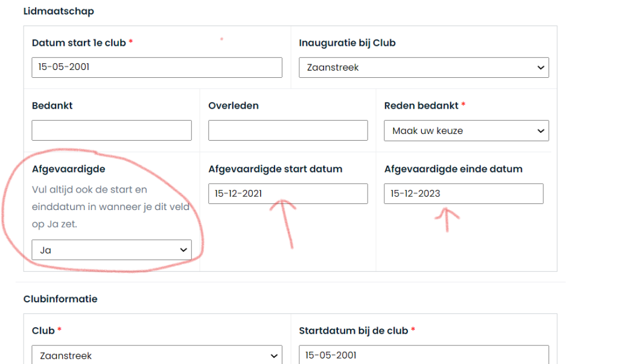Expand the Reden bedankt dropdown
Image resolution: width=618 pixels, height=364 pixels.
click(x=466, y=130)
